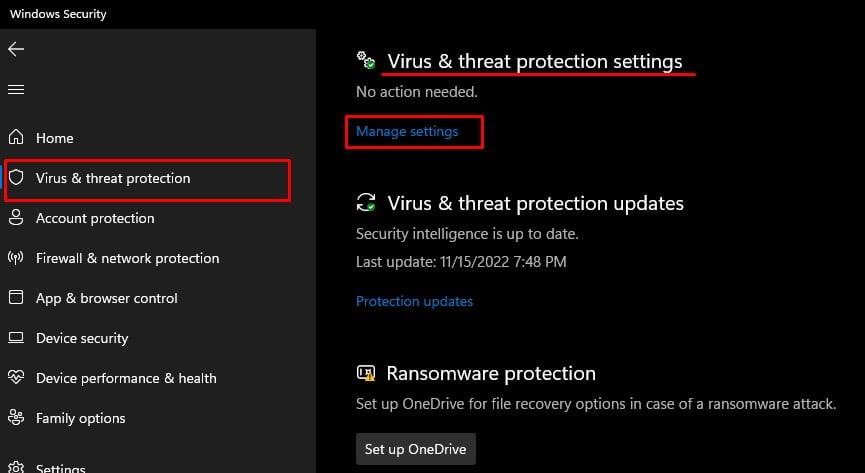The height and width of the screenshot is (473, 865).
Task: Open the hamburger navigation menu
Action: click(15, 90)
